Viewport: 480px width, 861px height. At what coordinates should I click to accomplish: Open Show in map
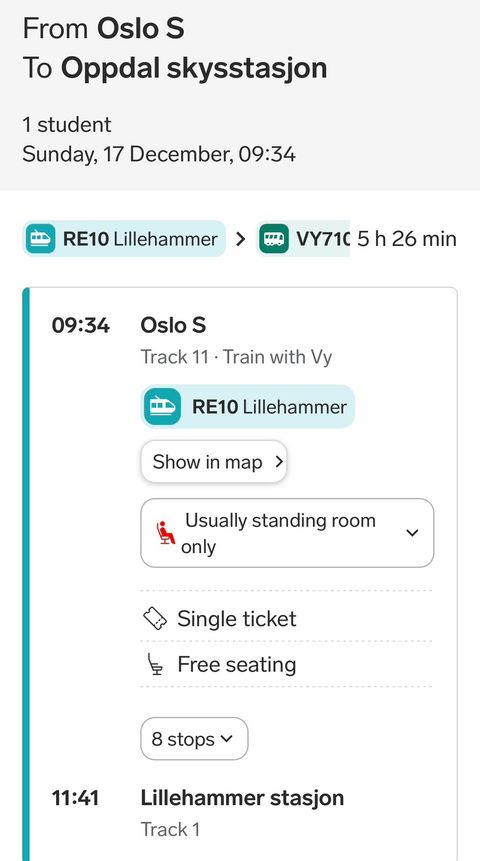point(214,462)
